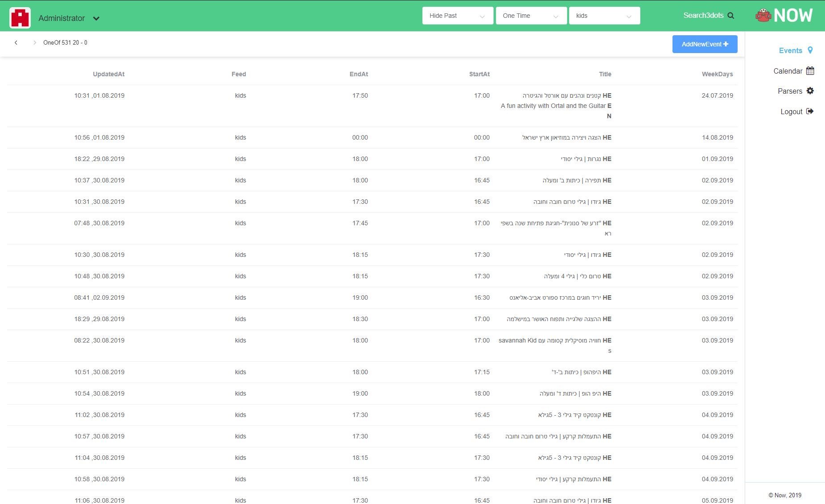Sort by UpdatedAt column header
The width and height of the screenshot is (825, 504).
(x=108, y=74)
